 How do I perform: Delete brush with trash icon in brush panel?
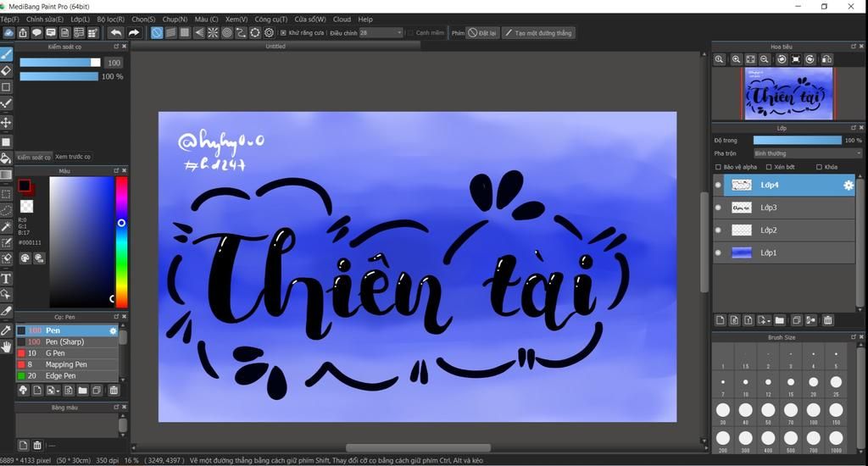(x=114, y=391)
